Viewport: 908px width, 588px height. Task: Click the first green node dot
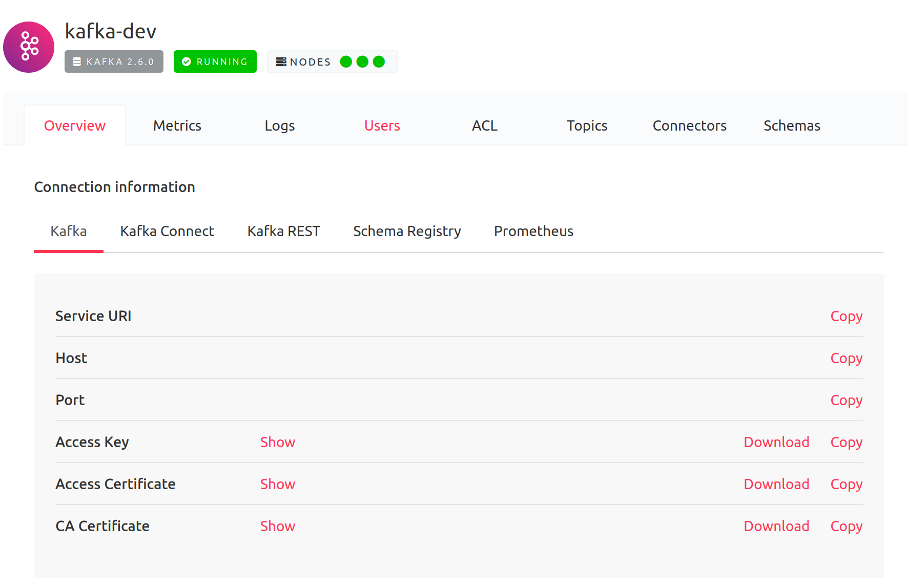click(346, 61)
